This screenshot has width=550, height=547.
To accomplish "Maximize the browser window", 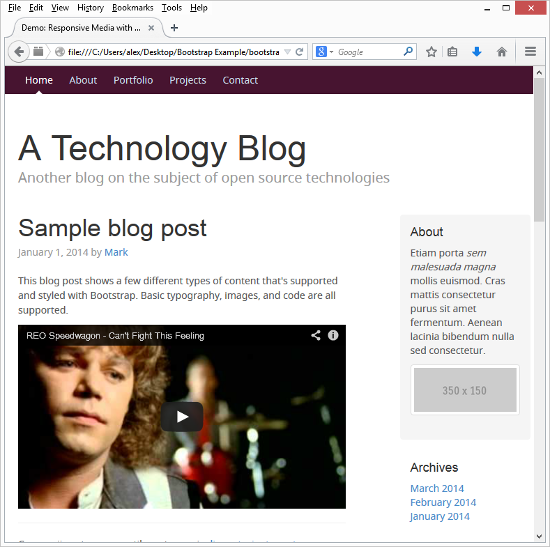I will [506, 8].
